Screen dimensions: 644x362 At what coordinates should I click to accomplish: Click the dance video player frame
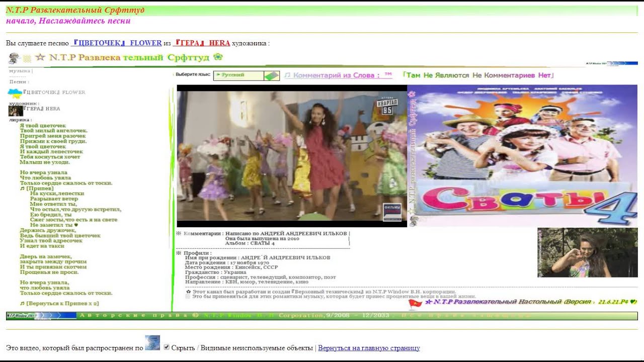pyautogui.click(x=292, y=156)
